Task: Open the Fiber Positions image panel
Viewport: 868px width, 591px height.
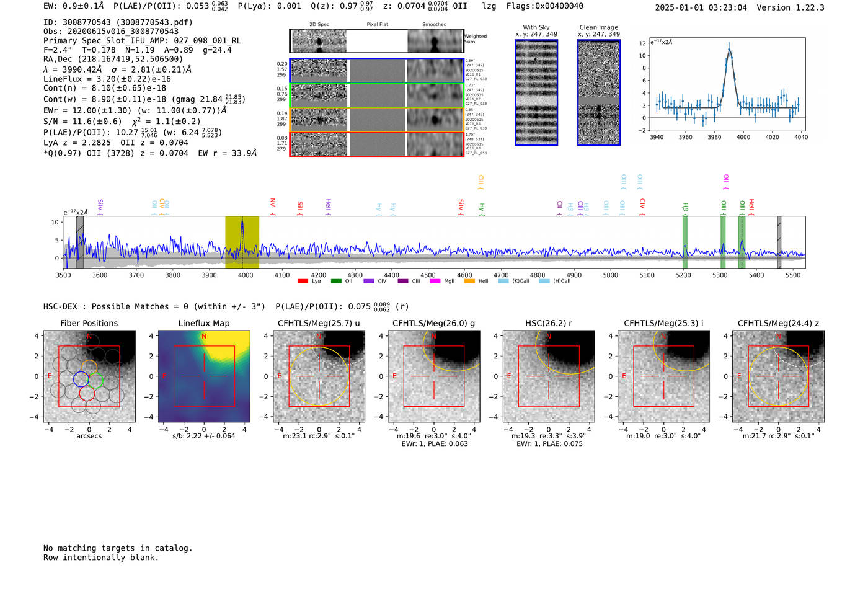Action: point(89,376)
